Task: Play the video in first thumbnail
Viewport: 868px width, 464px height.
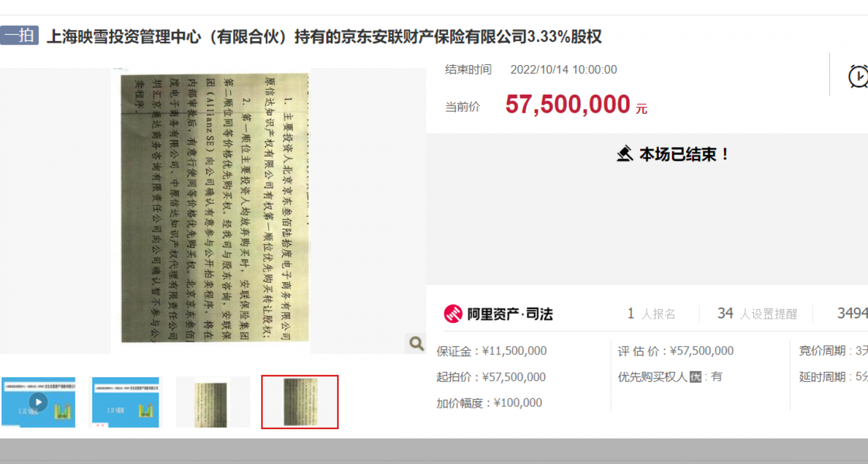Action: (x=38, y=402)
